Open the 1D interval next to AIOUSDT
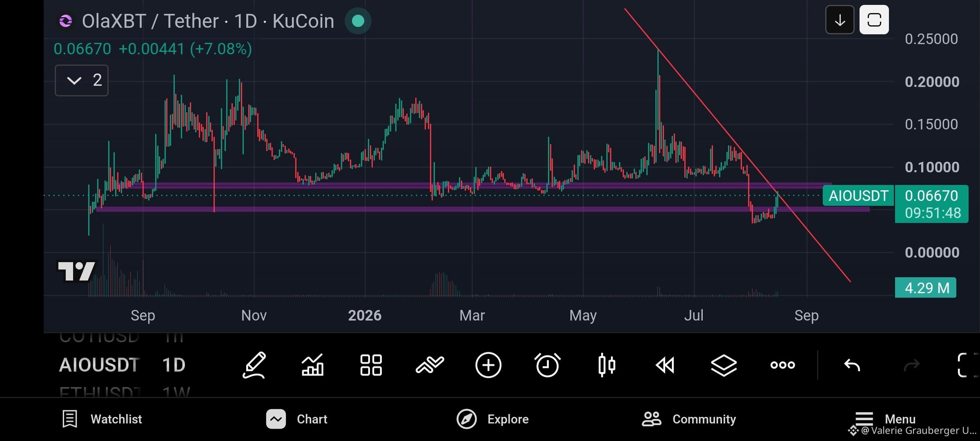The width and height of the screenshot is (980, 441). pyautogui.click(x=174, y=365)
